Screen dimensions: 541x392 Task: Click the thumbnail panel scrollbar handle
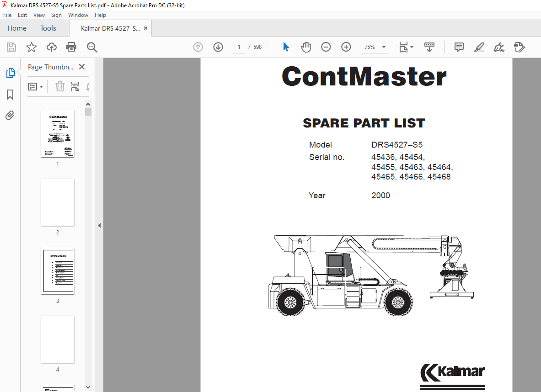point(88,111)
